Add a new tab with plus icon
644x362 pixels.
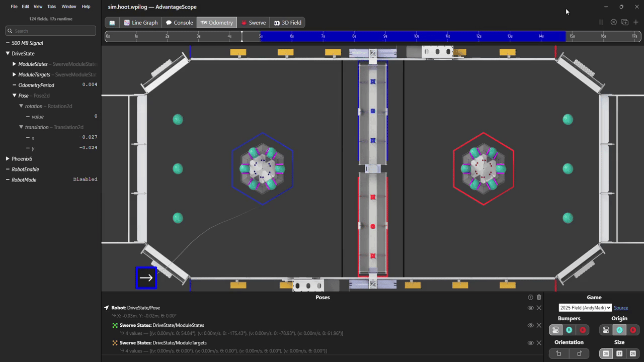[636, 22]
